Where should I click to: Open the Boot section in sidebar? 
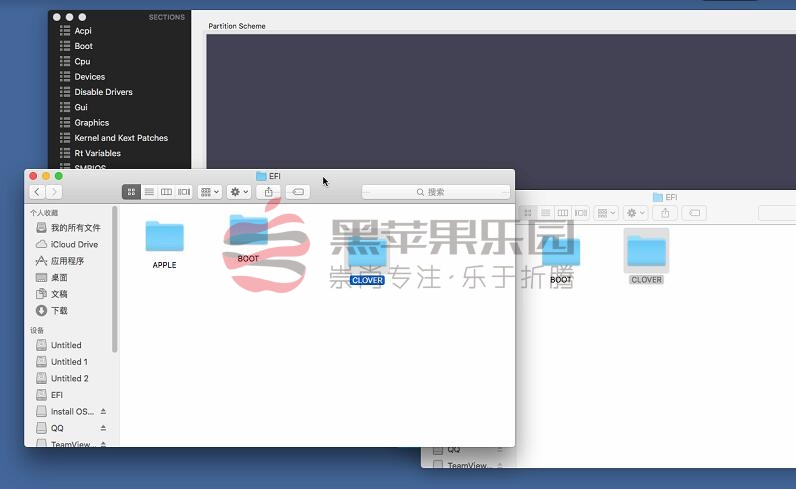click(83, 46)
